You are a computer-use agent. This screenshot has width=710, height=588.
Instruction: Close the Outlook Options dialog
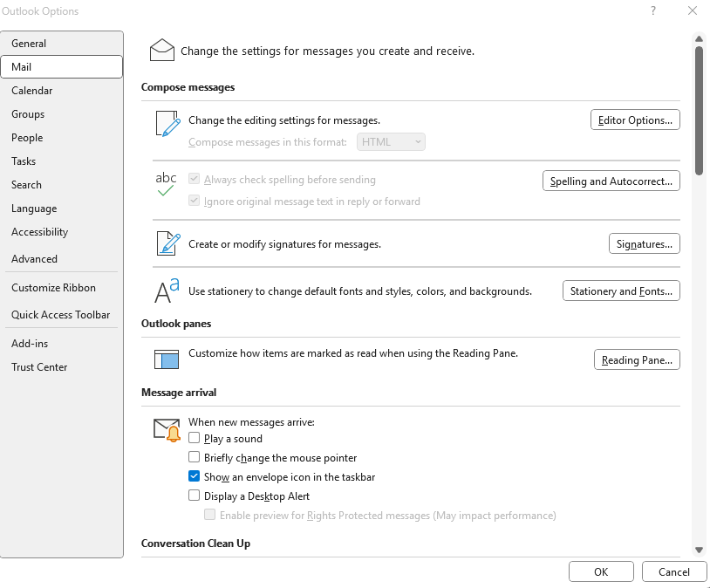[x=693, y=10]
